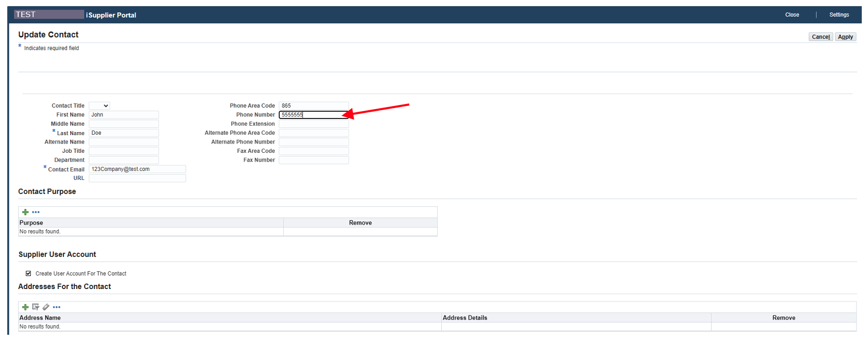Viewport: 868px width, 341px height.
Task: Click the Contact Purpose section heading
Action: (x=47, y=191)
